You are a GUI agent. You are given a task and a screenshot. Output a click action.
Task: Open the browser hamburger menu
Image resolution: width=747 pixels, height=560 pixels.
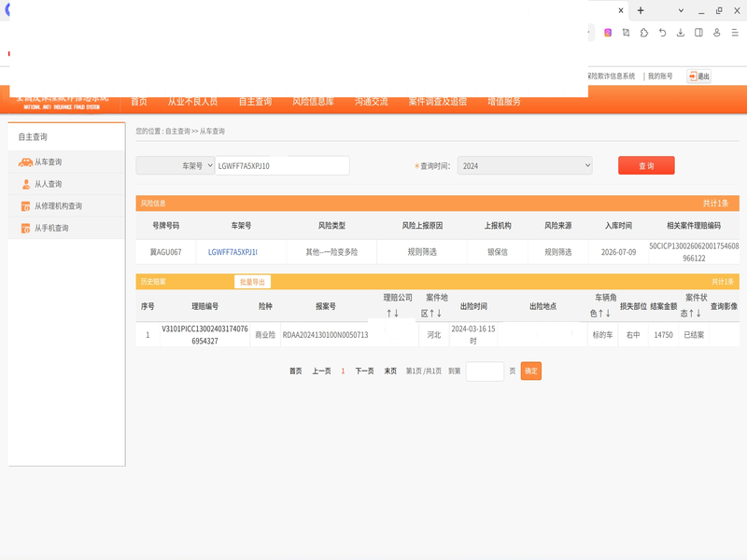[735, 33]
